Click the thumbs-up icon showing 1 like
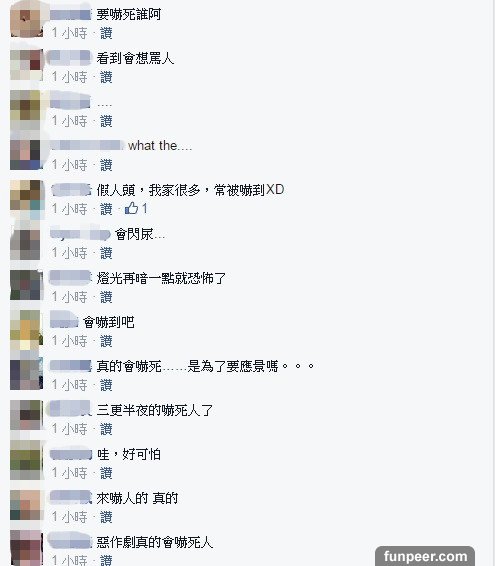Image resolution: width=495 pixels, height=566 pixels. coord(131,208)
